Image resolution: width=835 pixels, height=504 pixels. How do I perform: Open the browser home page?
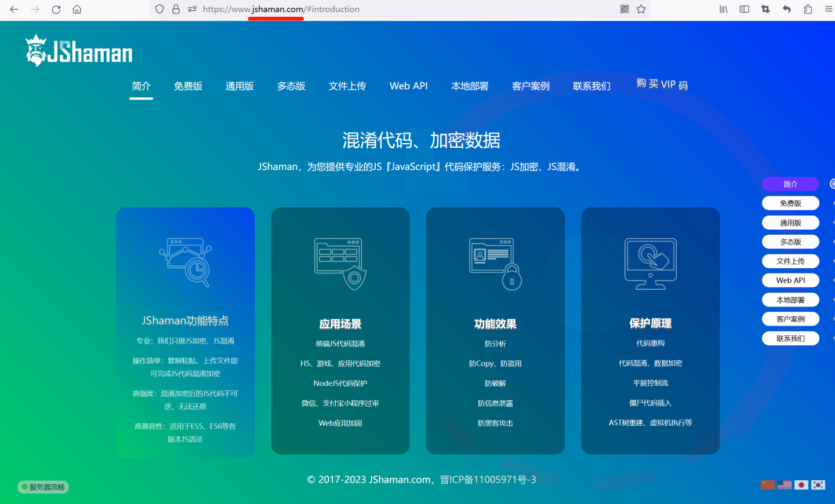[x=77, y=9]
